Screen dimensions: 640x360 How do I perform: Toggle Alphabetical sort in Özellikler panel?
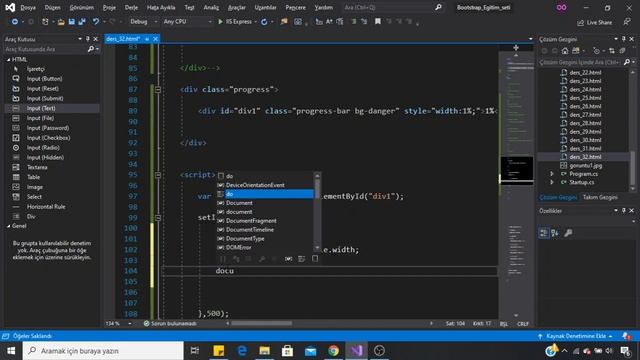tap(555, 233)
